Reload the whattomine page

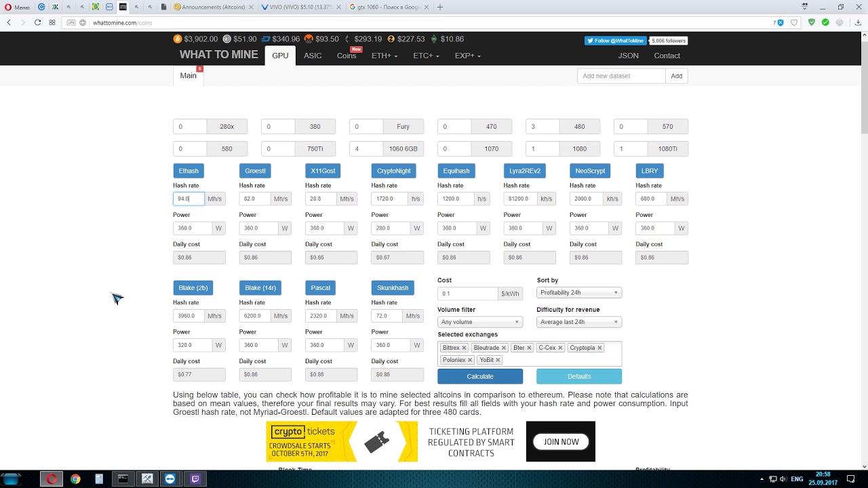(x=37, y=22)
